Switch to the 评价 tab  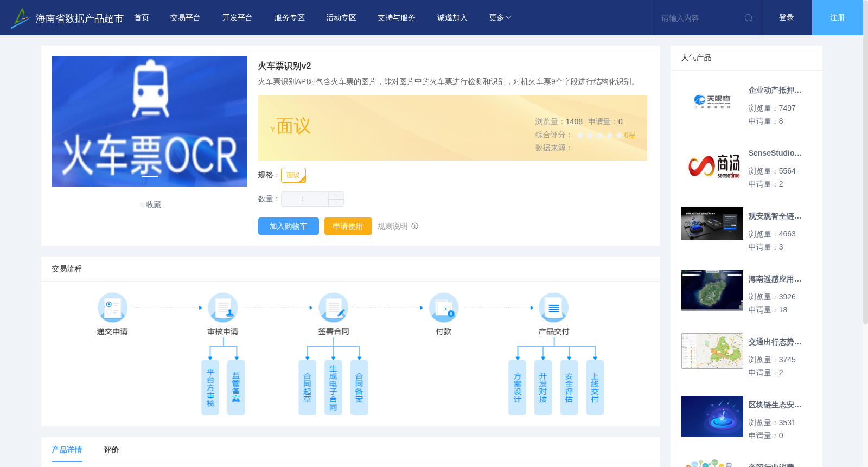tap(111, 450)
